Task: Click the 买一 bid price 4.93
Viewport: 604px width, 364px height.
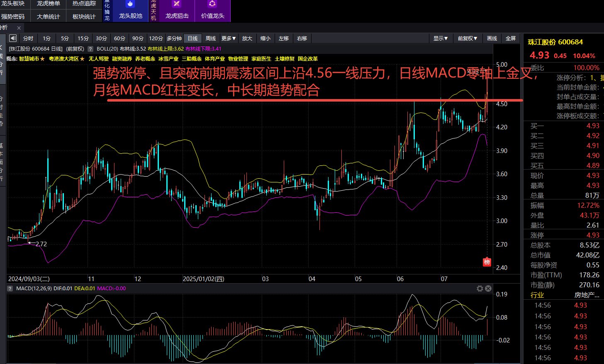Action: (593, 126)
